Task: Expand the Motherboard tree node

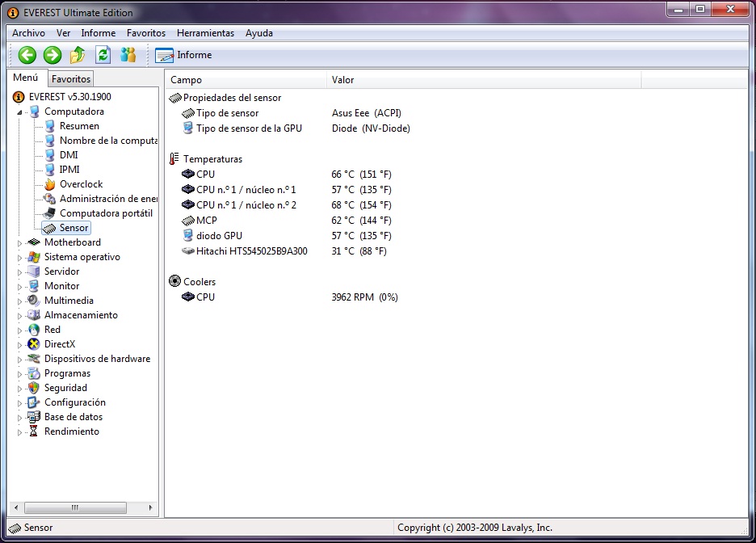Action: (x=20, y=242)
